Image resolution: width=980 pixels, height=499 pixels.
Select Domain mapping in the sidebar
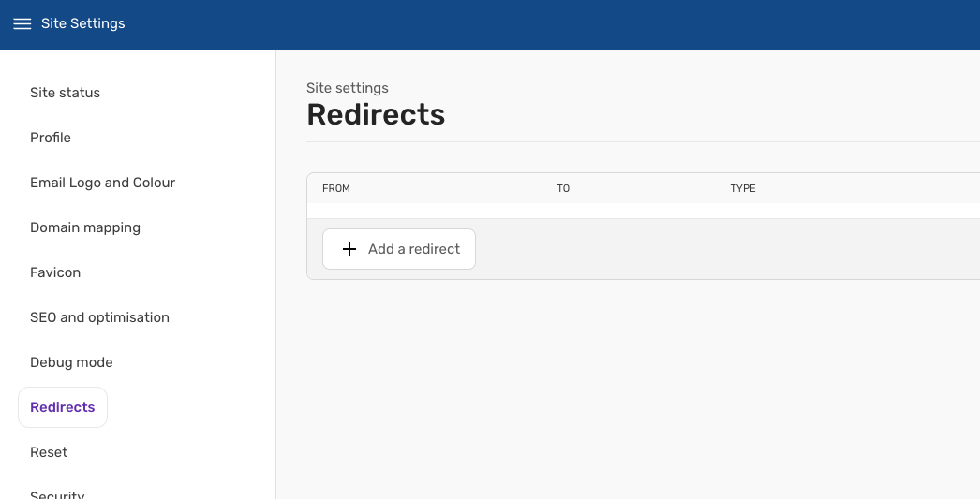click(85, 227)
